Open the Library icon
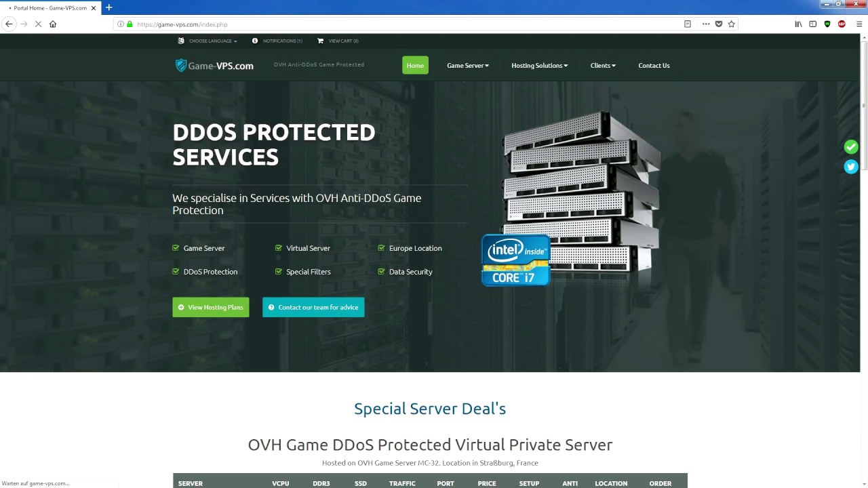Viewport: 868px width, 488px height. tap(799, 24)
